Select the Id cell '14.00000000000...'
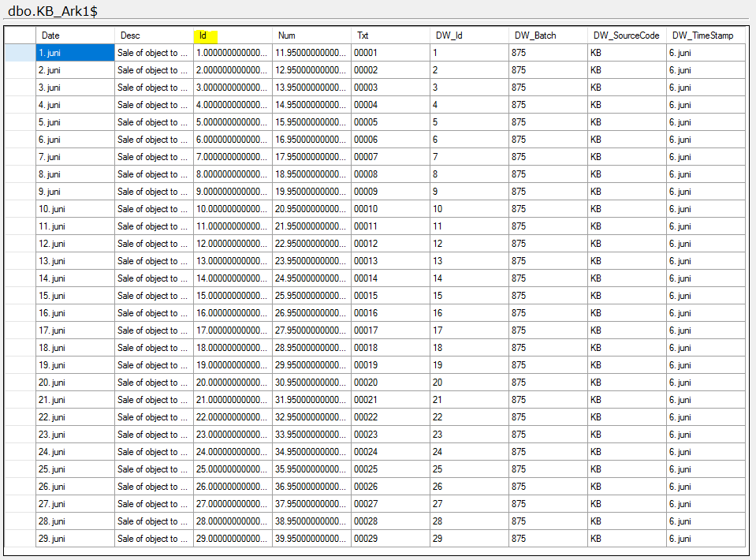This screenshot has width=756, height=560. pyautogui.click(x=233, y=278)
